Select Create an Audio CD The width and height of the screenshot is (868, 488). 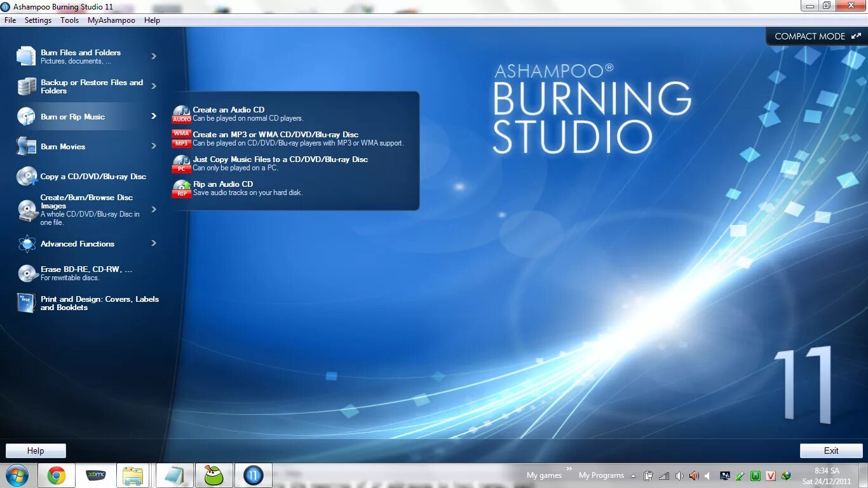pyautogui.click(x=229, y=110)
